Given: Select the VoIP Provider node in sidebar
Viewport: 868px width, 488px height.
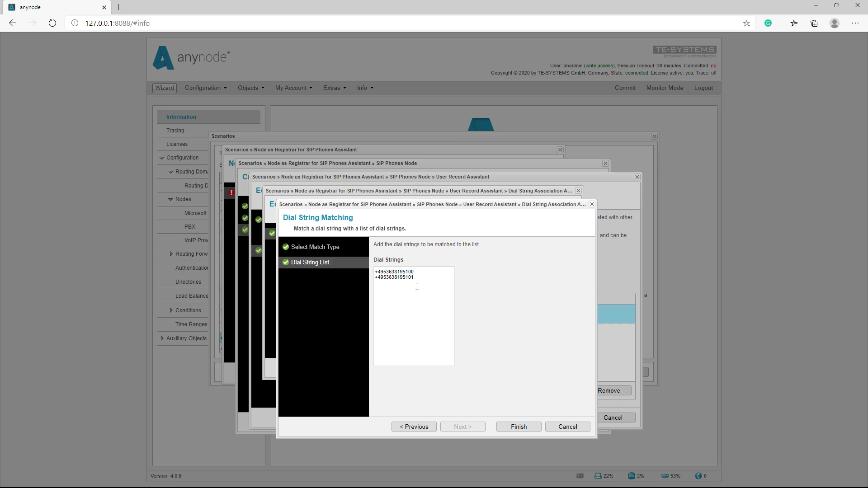Looking at the screenshot, I should click(x=196, y=240).
